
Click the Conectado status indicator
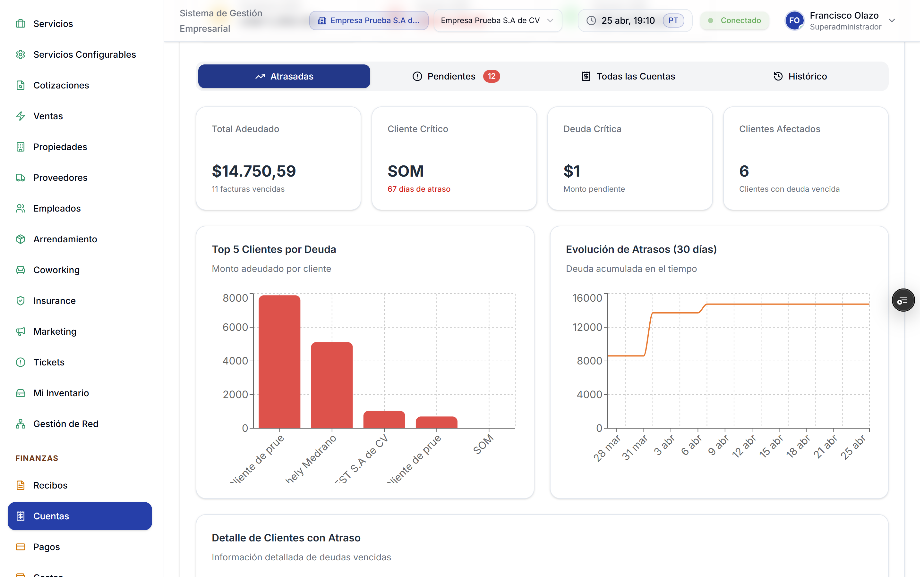pyautogui.click(x=735, y=21)
